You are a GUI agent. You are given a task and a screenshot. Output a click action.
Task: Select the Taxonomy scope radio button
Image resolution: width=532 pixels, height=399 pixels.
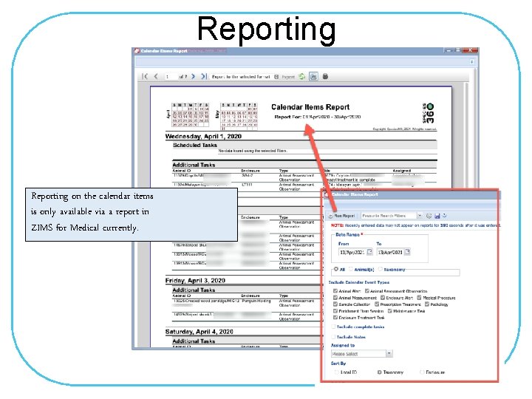coord(381,269)
